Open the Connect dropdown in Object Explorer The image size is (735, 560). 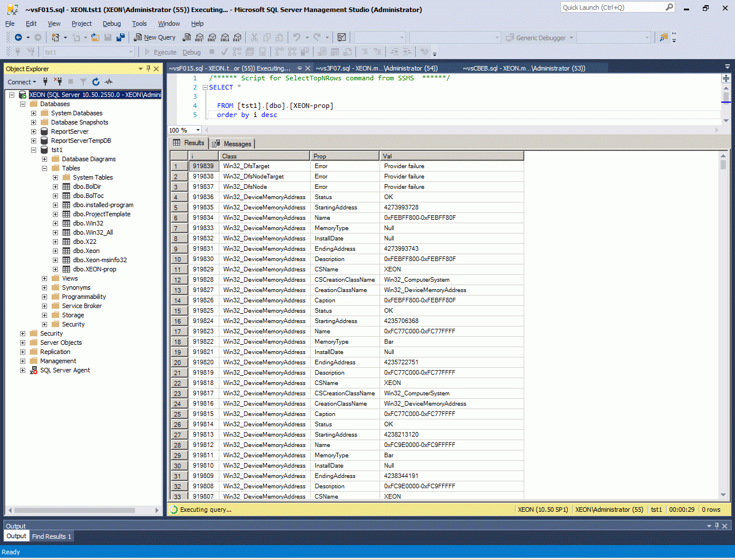pyautogui.click(x=22, y=82)
